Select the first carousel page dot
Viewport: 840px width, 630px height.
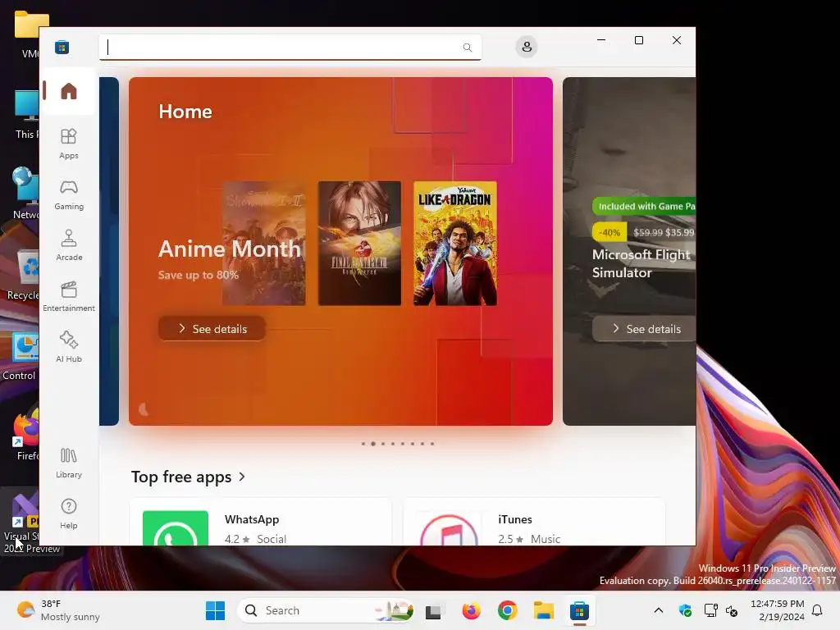(x=363, y=444)
